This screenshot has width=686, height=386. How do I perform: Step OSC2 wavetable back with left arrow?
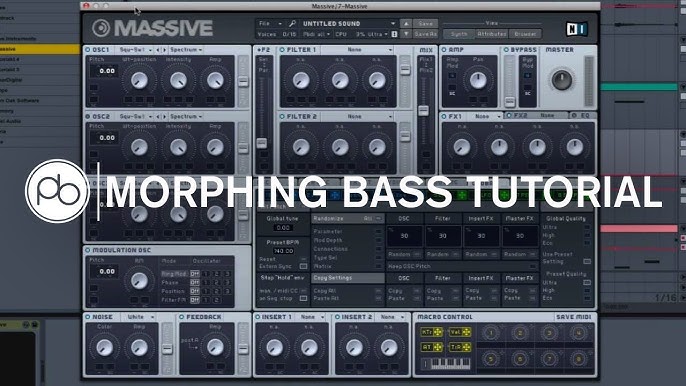point(158,116)
